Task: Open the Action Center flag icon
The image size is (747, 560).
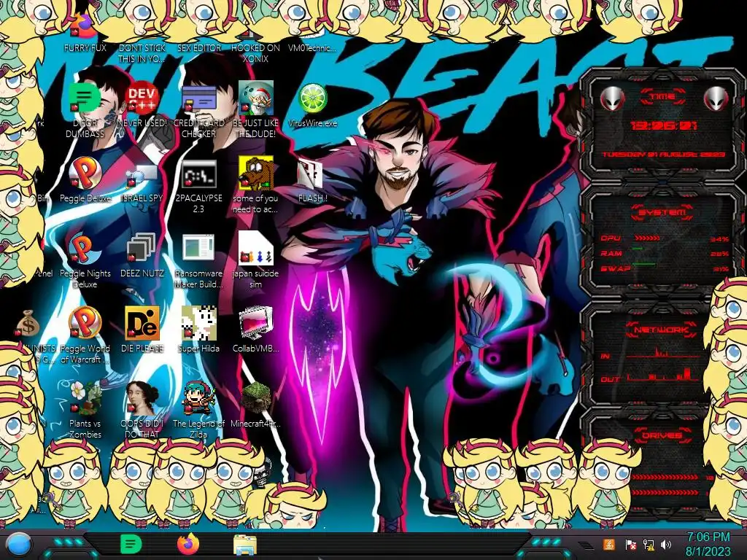Action: point(631,544)
